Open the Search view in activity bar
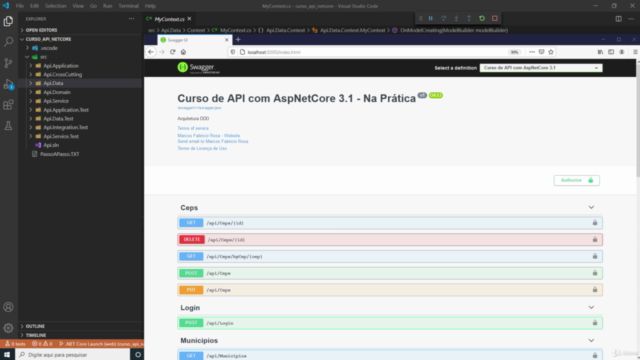This screenshot has height=360, width=640. click(x=8, y=42)
